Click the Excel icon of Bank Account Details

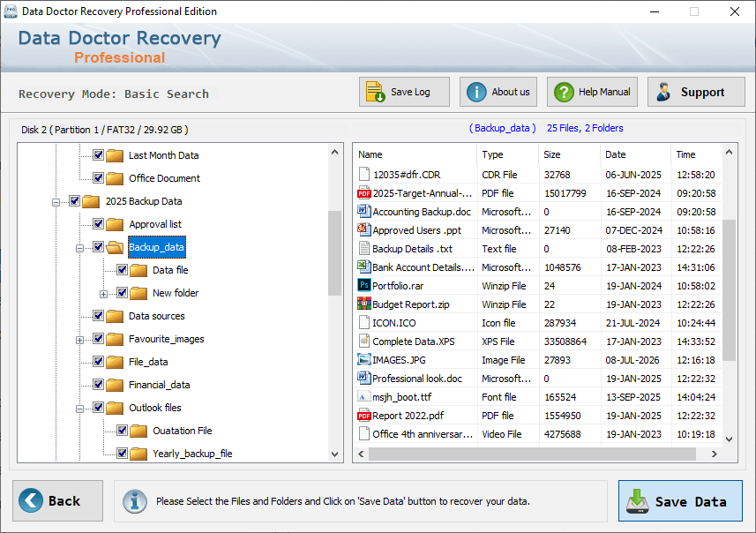tap(363, 266)
